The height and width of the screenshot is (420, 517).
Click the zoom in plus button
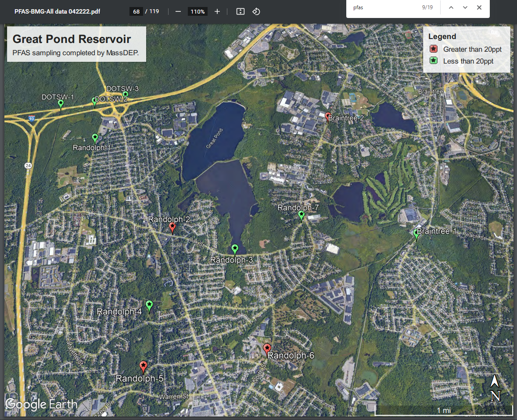point(217,11)
